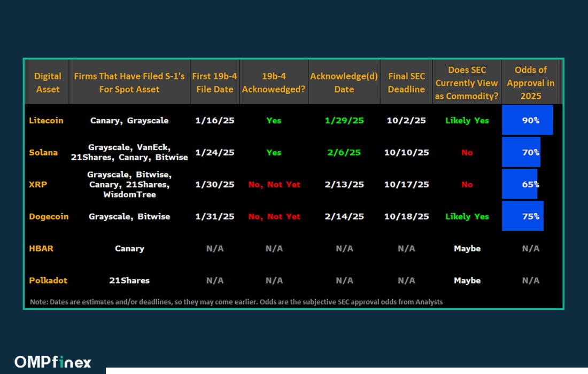Screen dimensions: 588x374
Task: Click Litecoin's 10/2/25 deadline cell
Action: [406, 120]
